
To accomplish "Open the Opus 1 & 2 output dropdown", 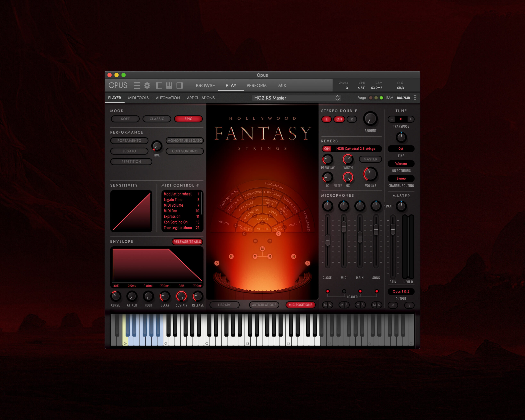I will pyautogui.click(x=401, y=291).
